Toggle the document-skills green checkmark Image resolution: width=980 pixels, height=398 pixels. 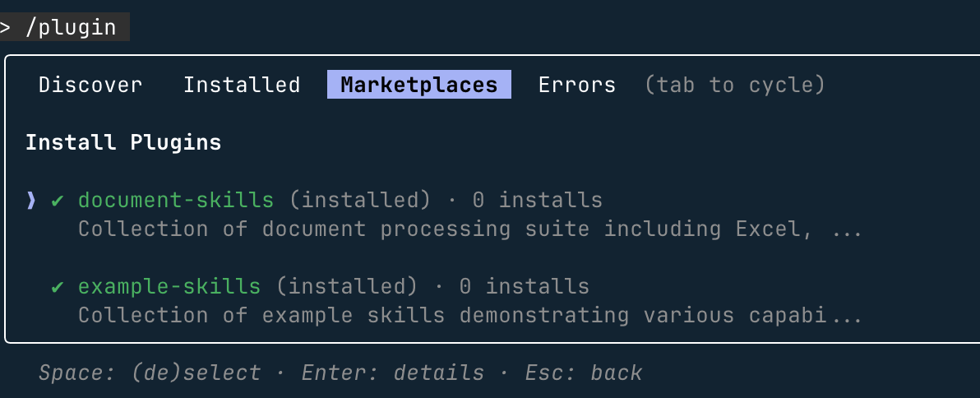coord(58,200)
